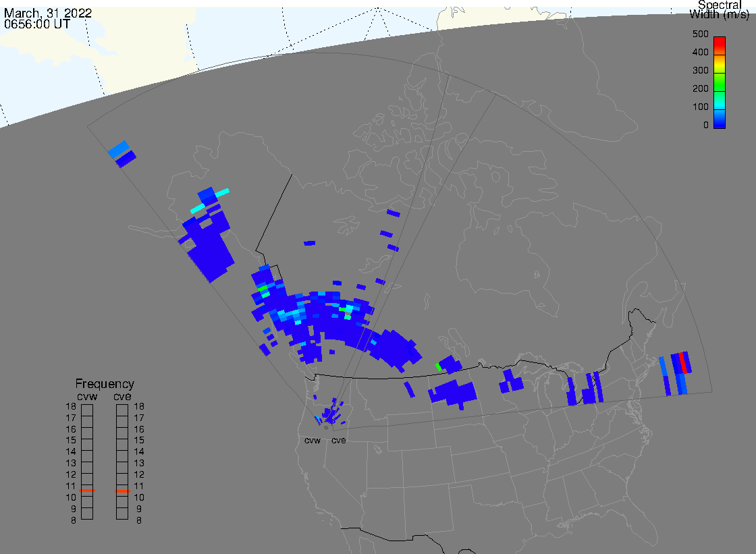Click the cvw column header in Frequency legend

coord(87,396)
